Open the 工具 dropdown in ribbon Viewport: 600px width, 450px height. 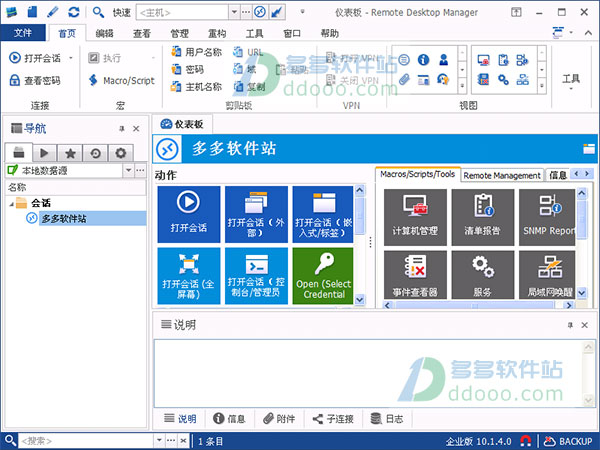[571, 82]
